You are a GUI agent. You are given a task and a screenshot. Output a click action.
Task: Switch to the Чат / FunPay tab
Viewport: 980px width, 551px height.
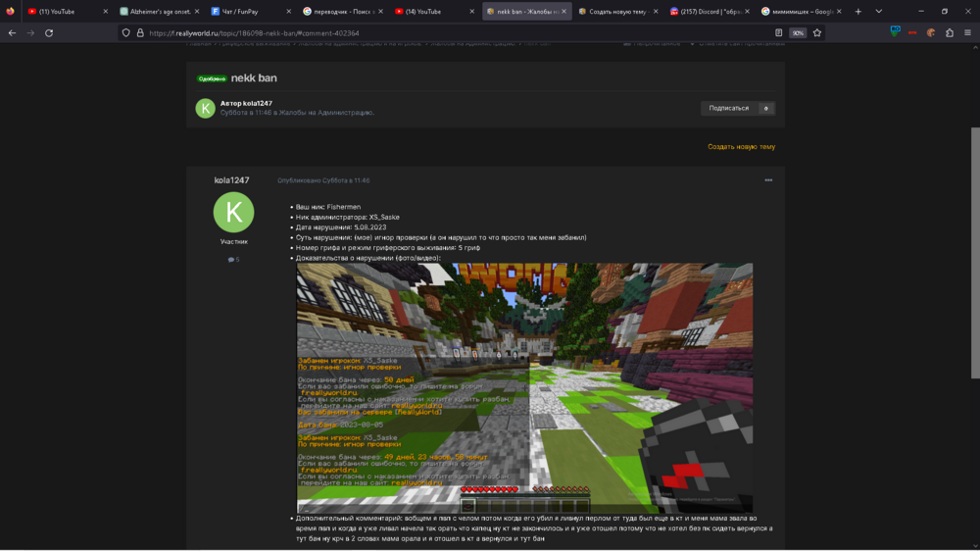coord(251,11)
